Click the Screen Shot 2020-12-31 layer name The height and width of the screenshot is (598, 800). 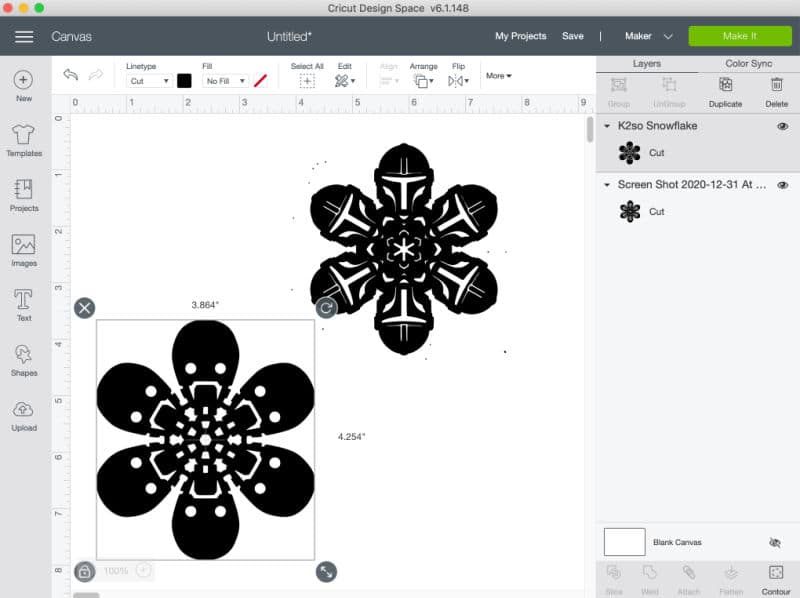point(692,185)
